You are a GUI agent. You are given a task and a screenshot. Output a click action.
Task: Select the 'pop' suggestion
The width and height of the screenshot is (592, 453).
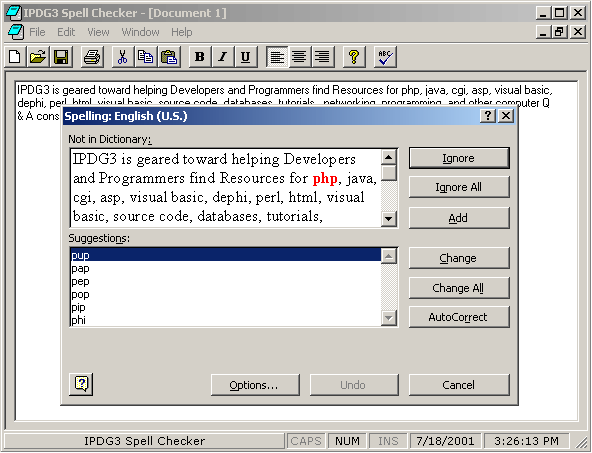(x=225, y=294)
